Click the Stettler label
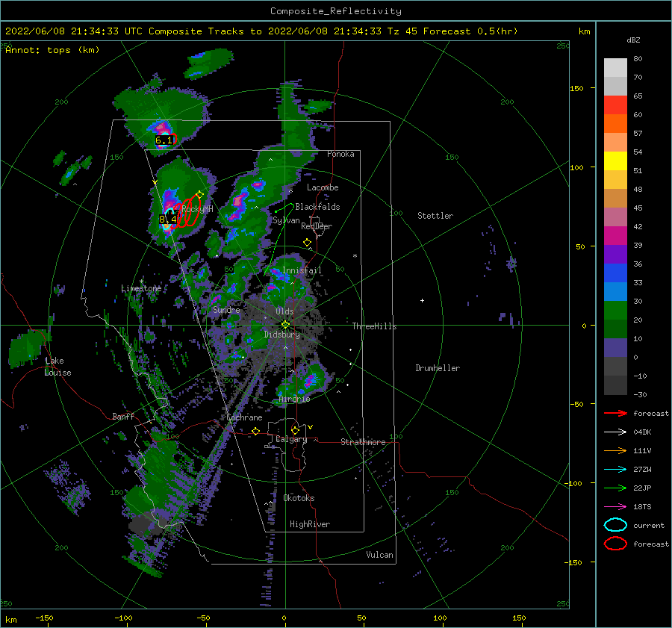The height and width of the screenshot is (628, 672). tap(435, 216)
